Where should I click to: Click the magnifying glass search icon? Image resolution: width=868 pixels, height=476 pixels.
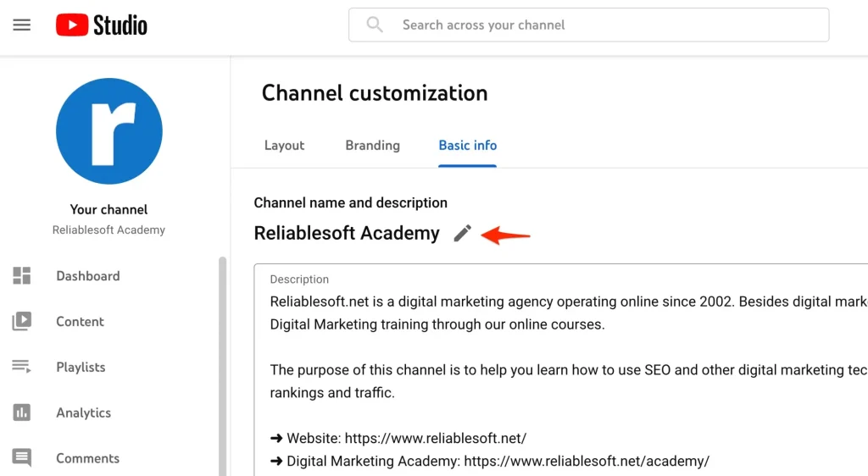375,25
